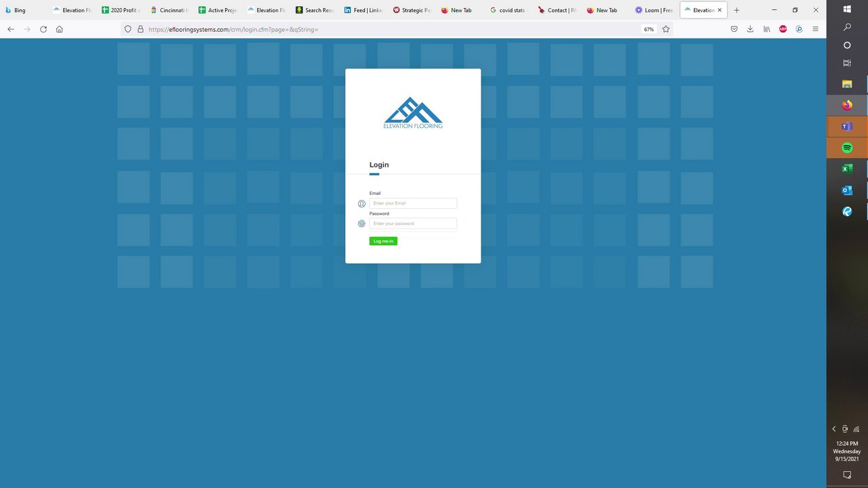
Task: Open File Explorer from the taskbar
Action: 847,84
